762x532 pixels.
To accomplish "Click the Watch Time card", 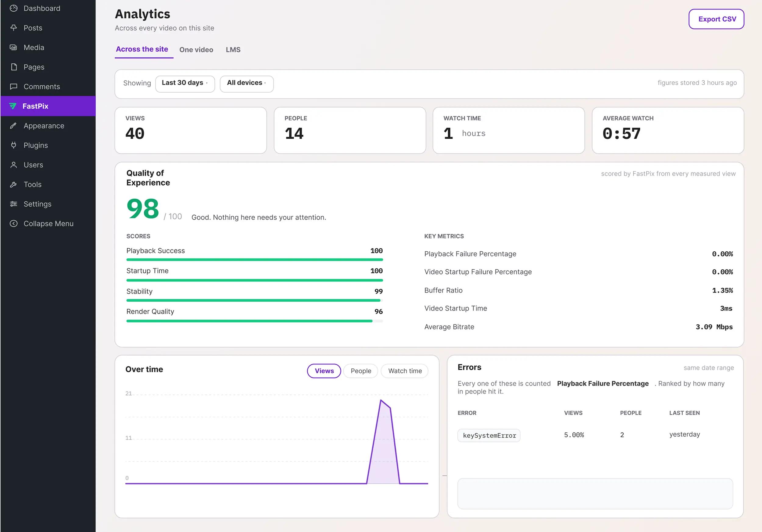I will pos(508,130).
